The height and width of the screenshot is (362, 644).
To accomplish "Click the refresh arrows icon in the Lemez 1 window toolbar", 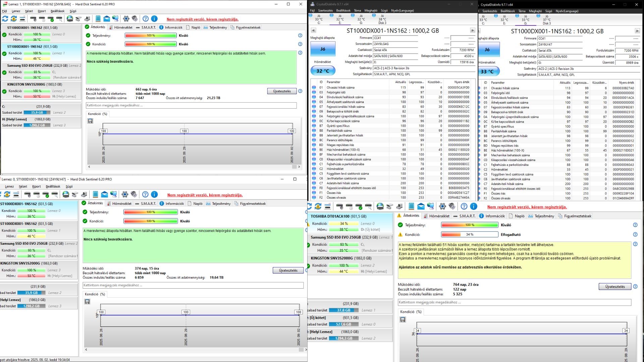I will click(x=5, y=19).
